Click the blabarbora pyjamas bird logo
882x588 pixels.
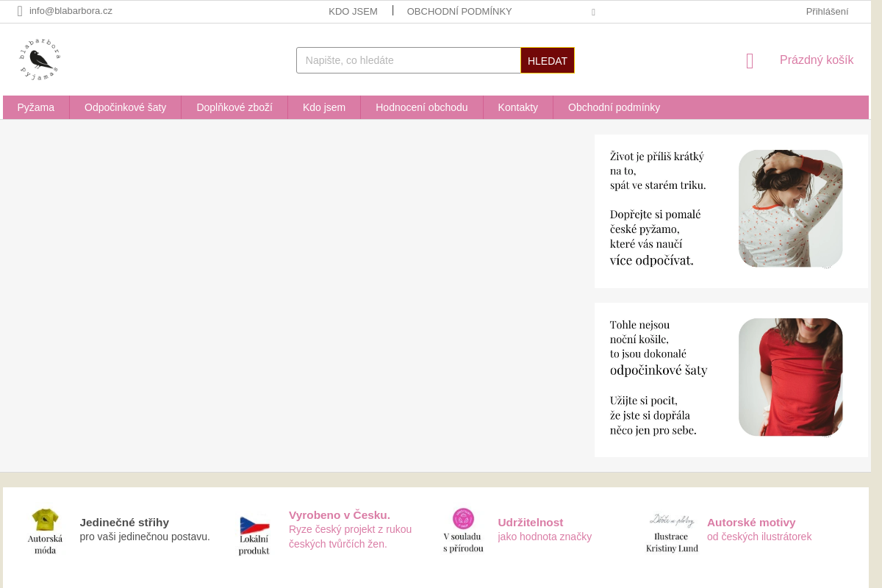tap(40, 60)
